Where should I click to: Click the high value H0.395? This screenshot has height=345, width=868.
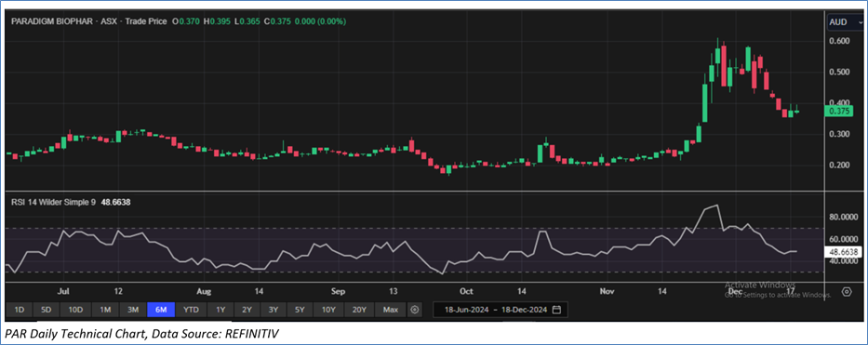tap(217, 21)
